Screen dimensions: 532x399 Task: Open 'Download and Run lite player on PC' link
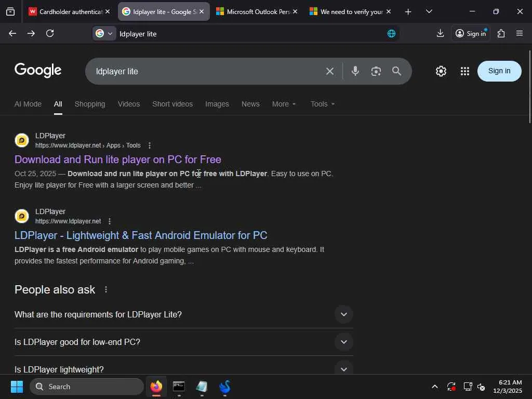click(x=118, y=159)
